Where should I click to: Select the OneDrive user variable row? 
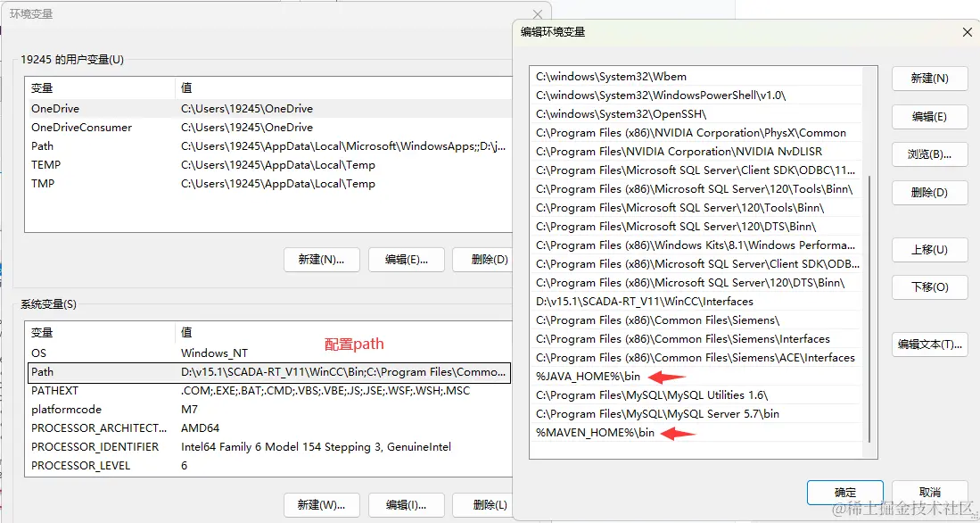(268, 109)
